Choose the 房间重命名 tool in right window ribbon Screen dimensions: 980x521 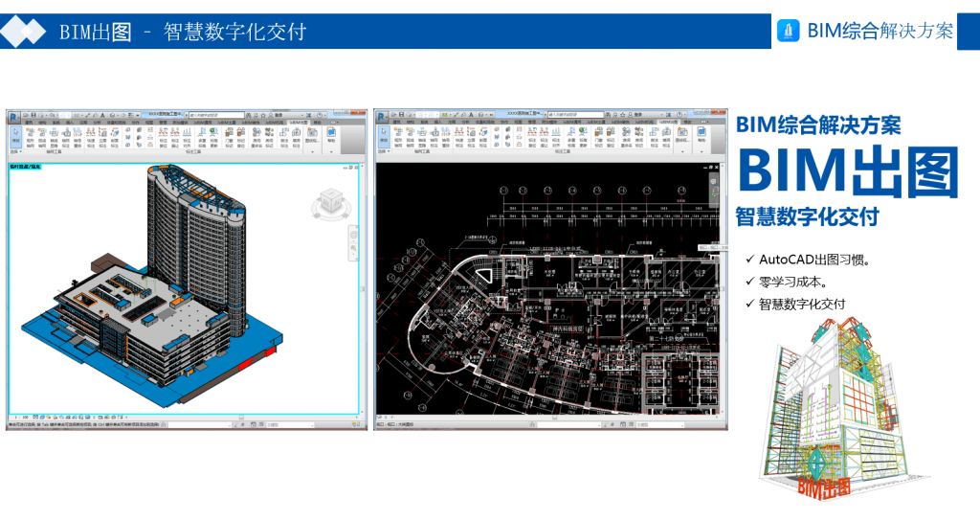click(x=626, y=137)
